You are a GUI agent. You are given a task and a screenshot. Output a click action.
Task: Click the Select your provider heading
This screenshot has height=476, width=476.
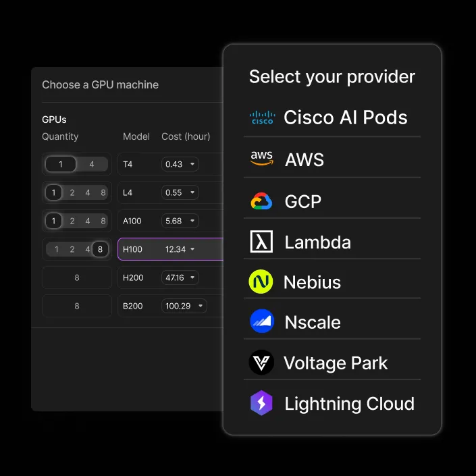332,77
